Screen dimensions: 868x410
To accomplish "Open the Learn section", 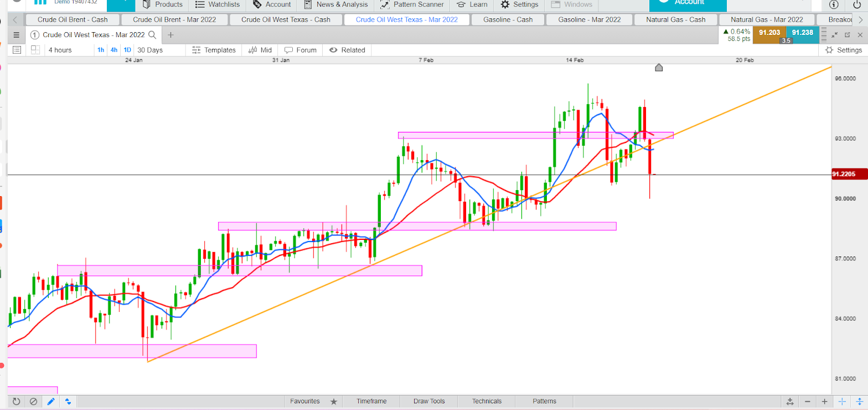I will [472, 4].
